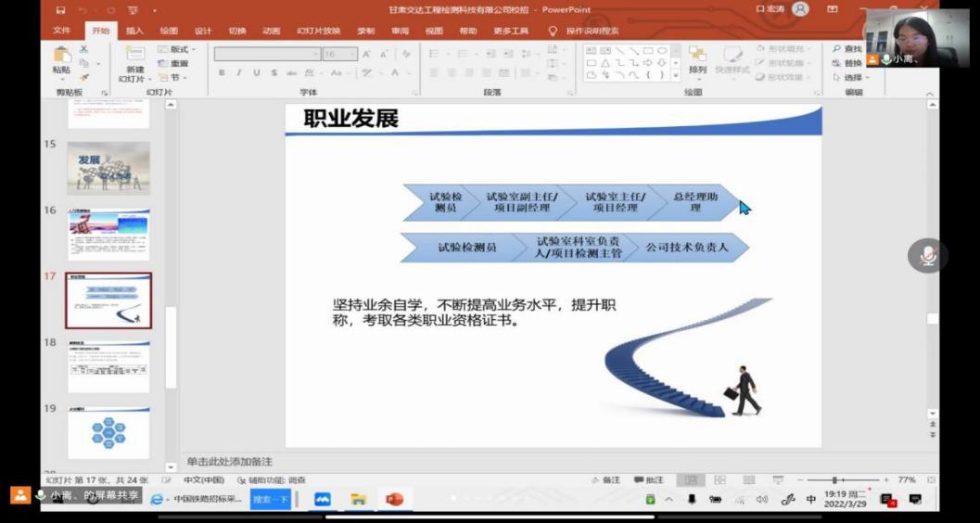Click the File Explorer icon in the taskbar
The height and width of the screenshot is (523, 980).
pyautogui.click(x=359, y=499)
